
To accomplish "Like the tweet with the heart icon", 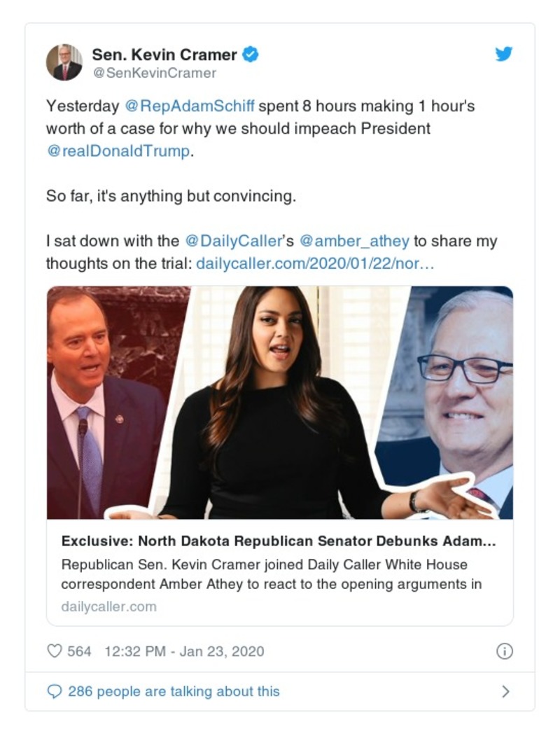I will pyautogui.click(x=55, y=651).
